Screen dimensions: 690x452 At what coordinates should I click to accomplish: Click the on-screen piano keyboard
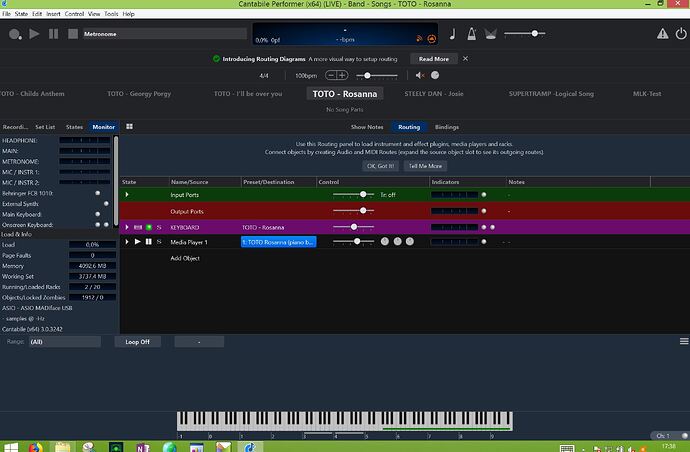[345, 421]
